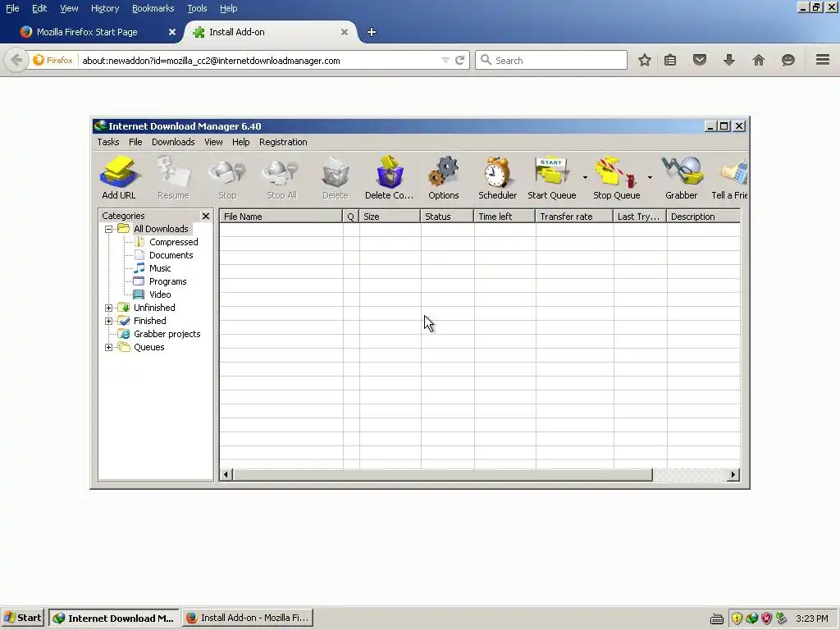Close the Categories panel
840x630 pixels.
tap(206, 216)
